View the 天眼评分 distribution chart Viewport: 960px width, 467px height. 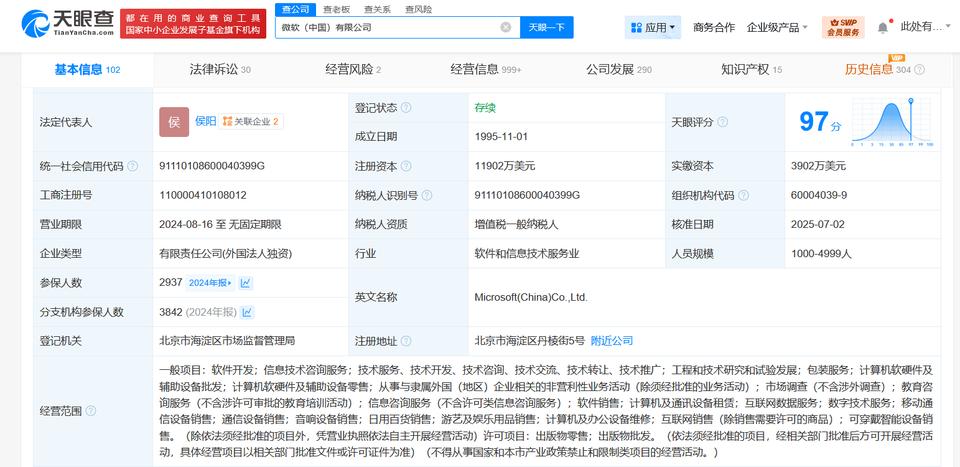pyautogui.click(x=892, y=122)
